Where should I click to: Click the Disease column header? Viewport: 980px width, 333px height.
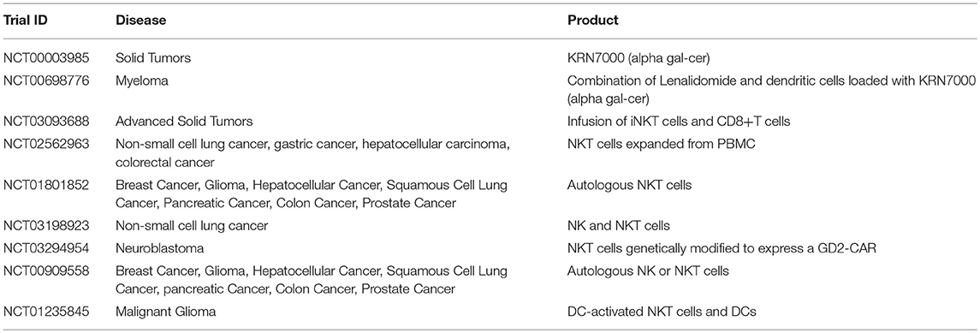click(x=140, y=20)
